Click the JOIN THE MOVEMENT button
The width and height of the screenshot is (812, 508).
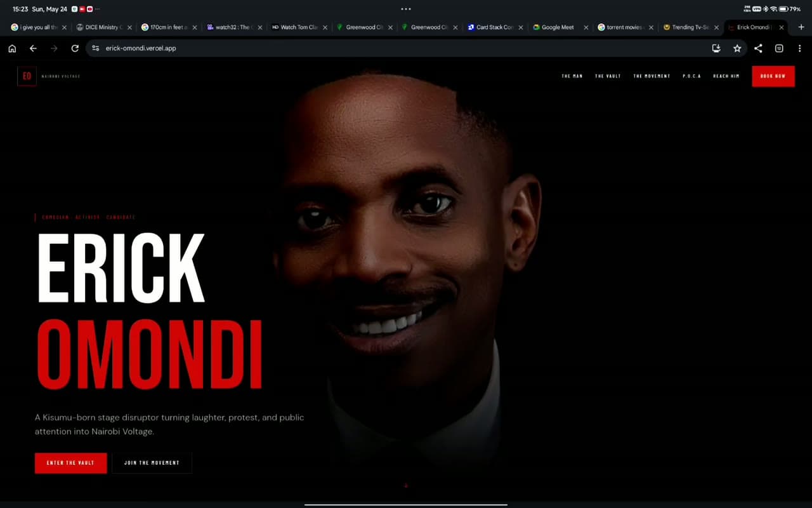[x=152, y=463]
